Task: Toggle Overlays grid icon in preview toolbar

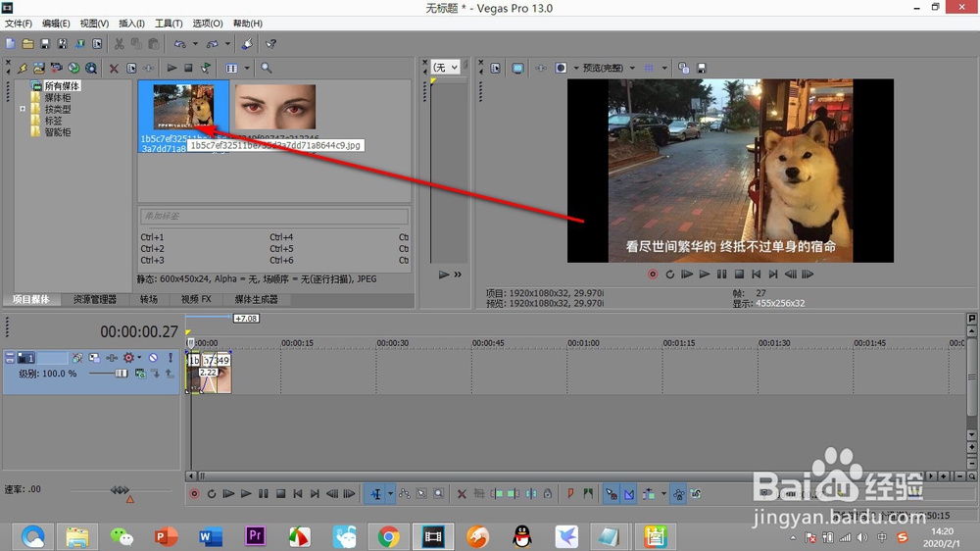Action: [x=649, y=68]
